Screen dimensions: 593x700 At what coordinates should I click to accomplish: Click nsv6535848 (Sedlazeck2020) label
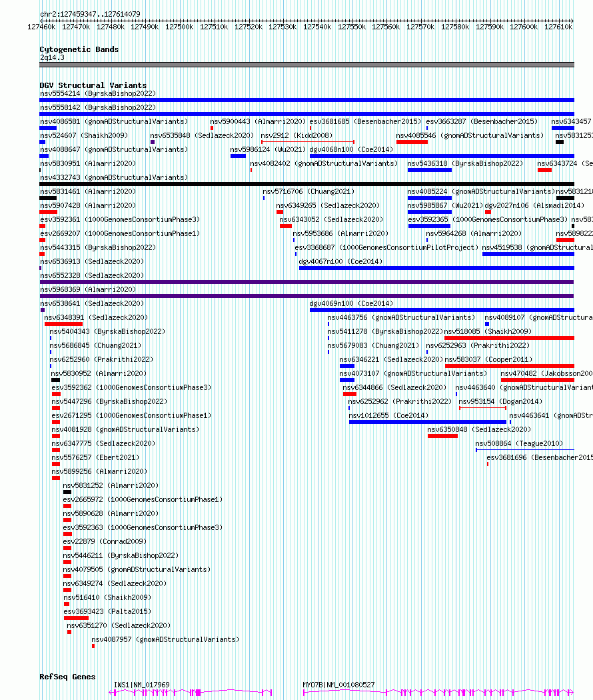(x=202, y=135)
